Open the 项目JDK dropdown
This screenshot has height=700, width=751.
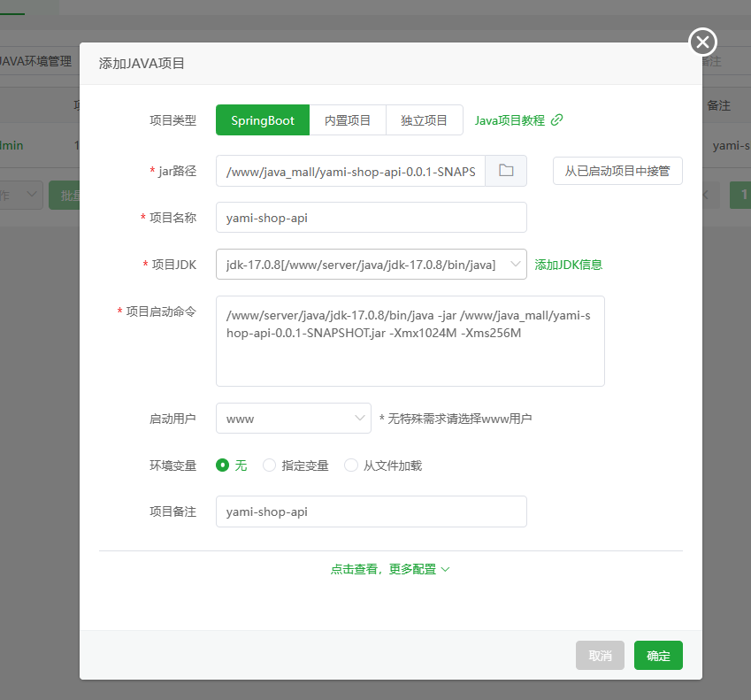371,264
